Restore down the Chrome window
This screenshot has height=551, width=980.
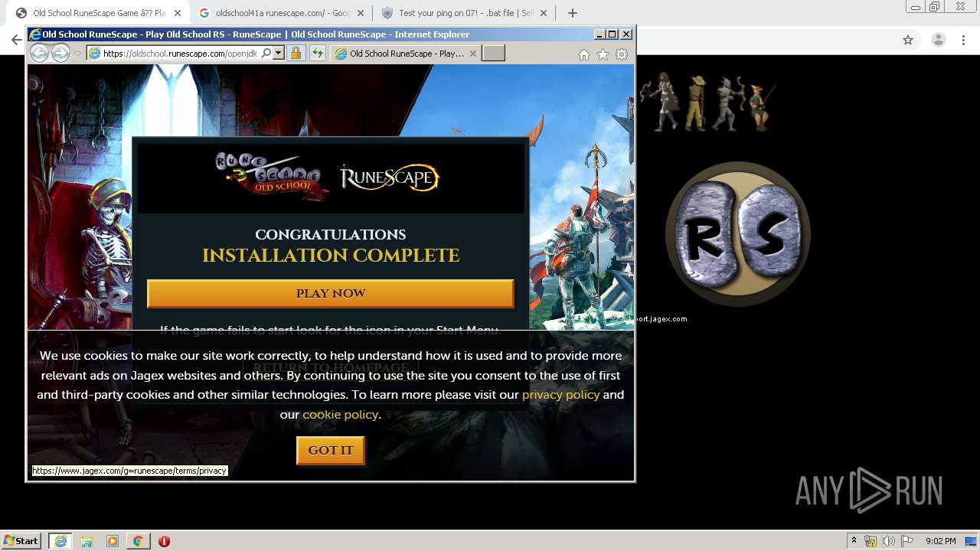[935, 7]
